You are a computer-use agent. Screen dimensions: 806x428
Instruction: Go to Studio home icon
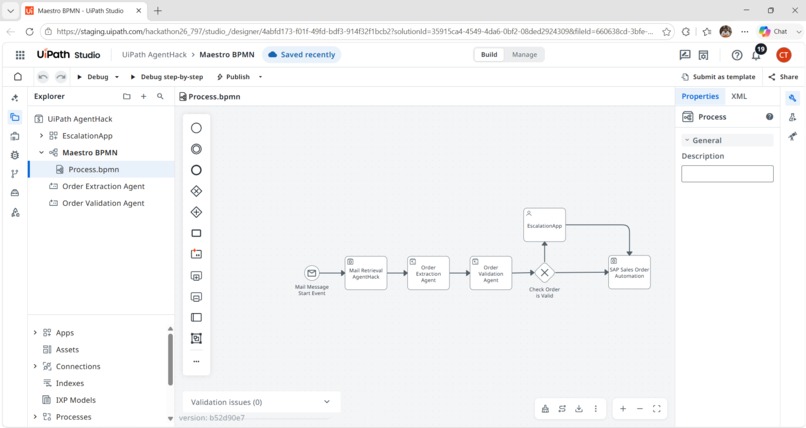(18, 77)
